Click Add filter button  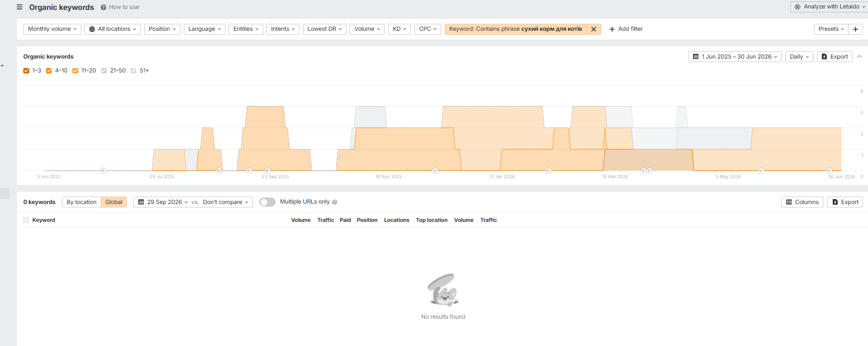[626, 29]
